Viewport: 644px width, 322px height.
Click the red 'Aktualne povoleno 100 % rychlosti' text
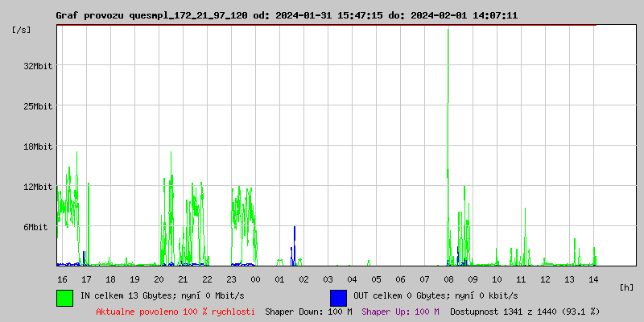[x=175, y=311]
